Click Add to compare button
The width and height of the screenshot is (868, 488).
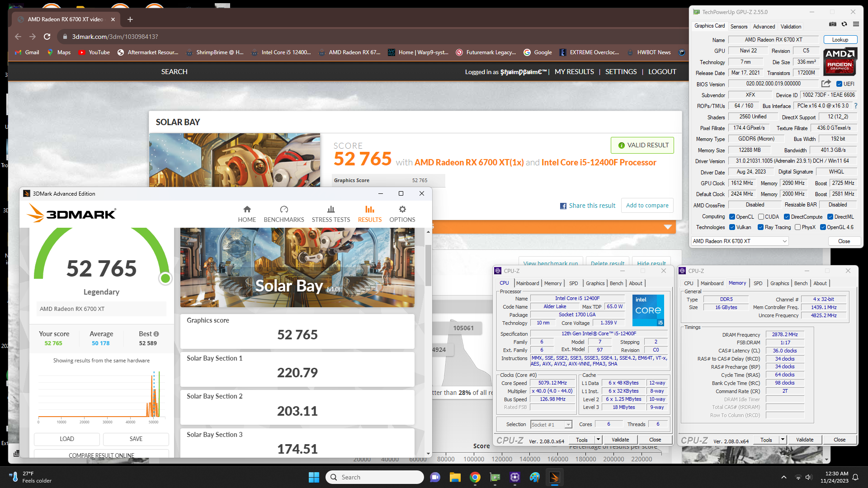click(x=647, y=206)
